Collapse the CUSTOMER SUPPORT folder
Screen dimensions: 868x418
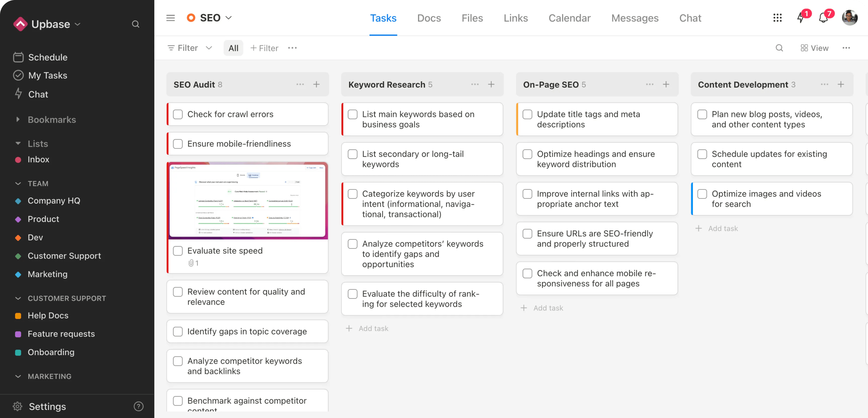pyautogui.click(x=18, y=299)
